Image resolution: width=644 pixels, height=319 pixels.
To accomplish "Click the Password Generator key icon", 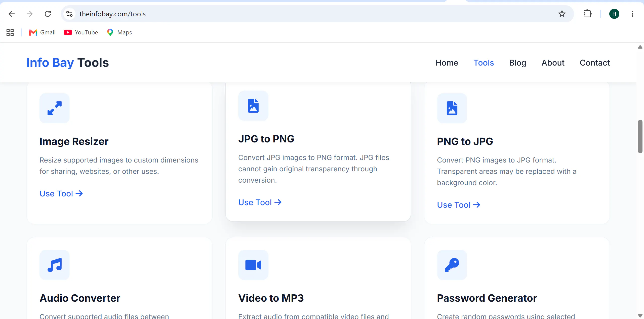I will [452, 265].
